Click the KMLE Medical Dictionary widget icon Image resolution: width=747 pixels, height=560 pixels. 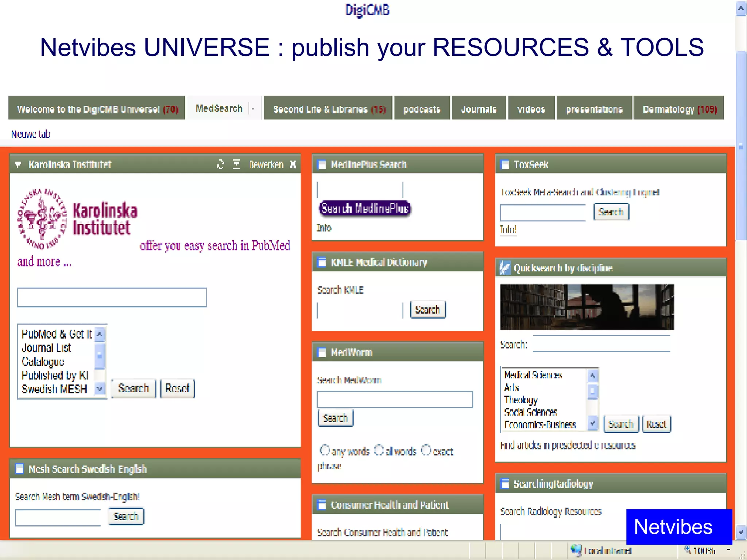point(322,262)
